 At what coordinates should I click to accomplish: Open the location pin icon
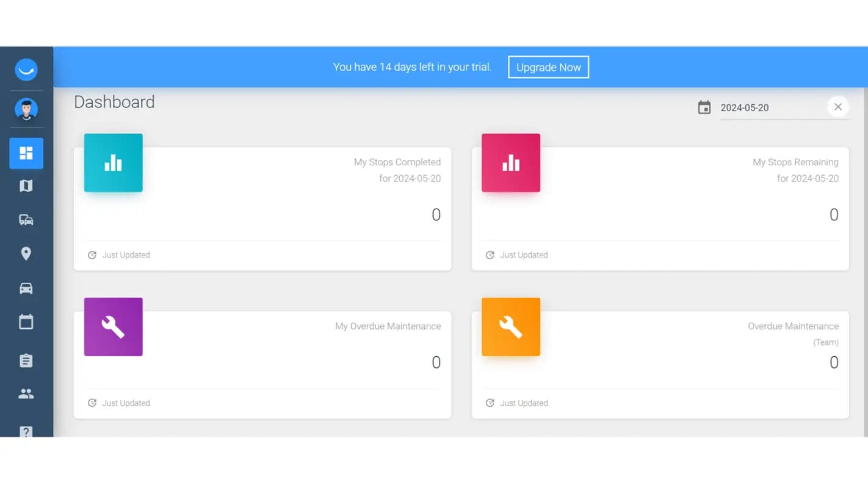(26, 254)
